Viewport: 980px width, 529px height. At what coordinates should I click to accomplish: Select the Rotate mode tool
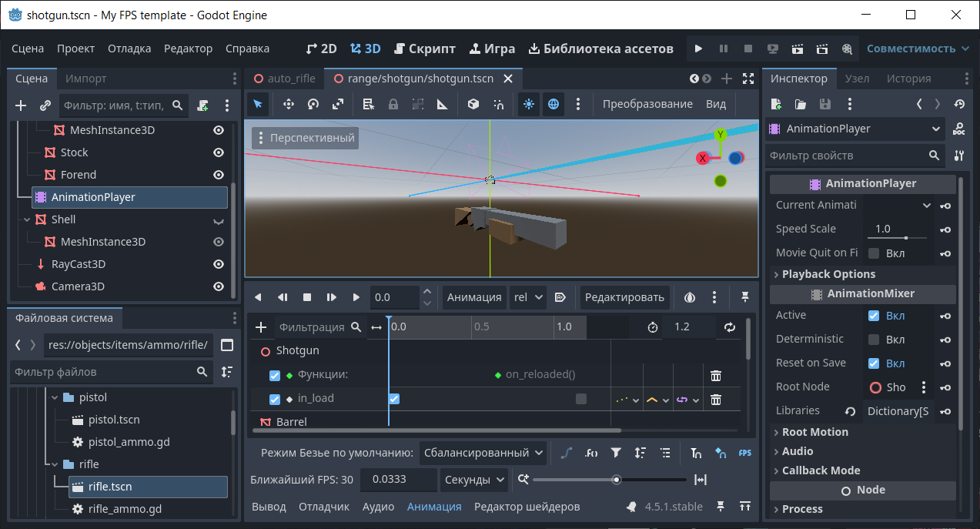313,104
